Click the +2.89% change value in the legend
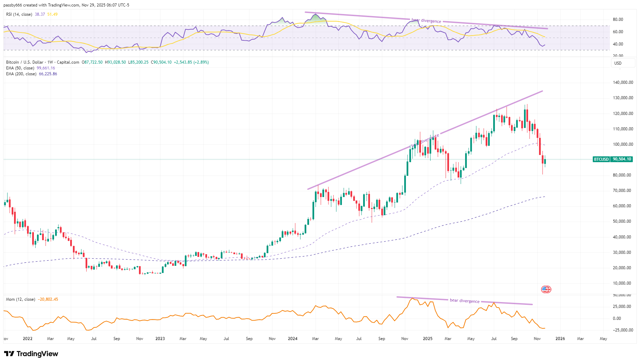Image resolution: width=640 pixels, height=364 pixels. click(x=201, y=62)
